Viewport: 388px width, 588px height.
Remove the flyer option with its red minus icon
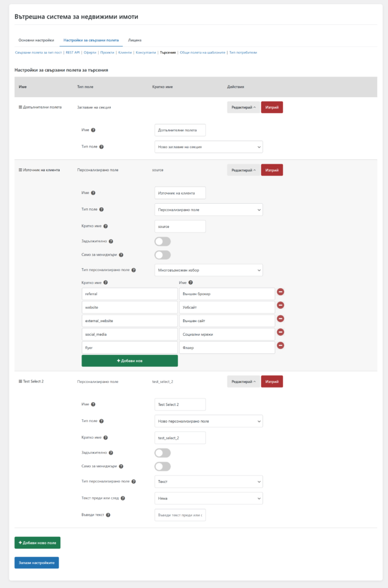281,345
